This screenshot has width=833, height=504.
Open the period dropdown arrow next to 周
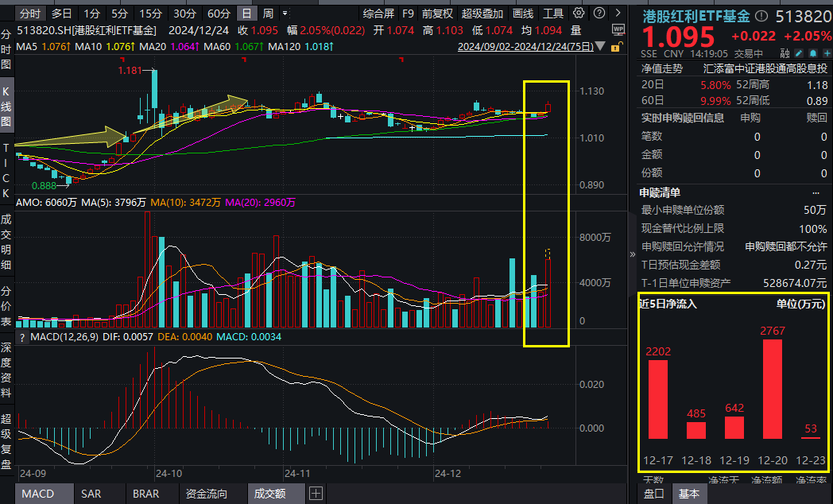tap(285, 14)
